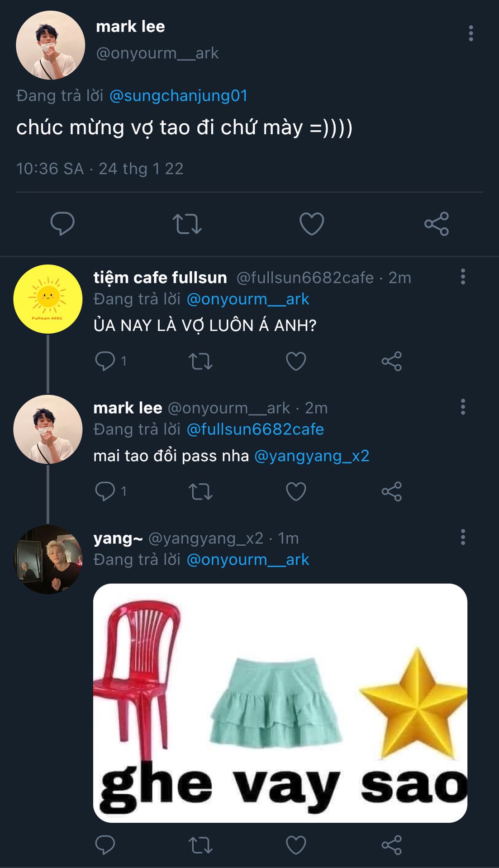The width and height of the screenshot is (499, 868).
Task: Open more options on tiệm cafe fullsun reply
Action: 463,277
